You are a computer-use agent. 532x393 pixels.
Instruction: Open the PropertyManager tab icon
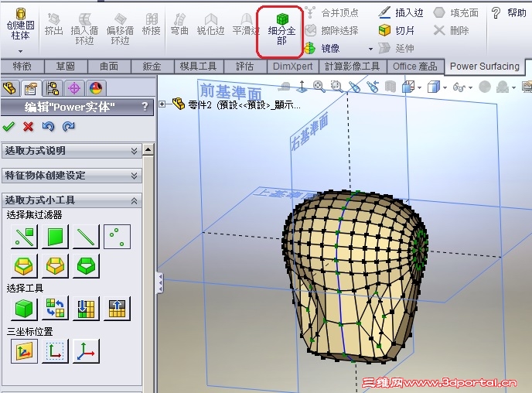coord(31,89)
